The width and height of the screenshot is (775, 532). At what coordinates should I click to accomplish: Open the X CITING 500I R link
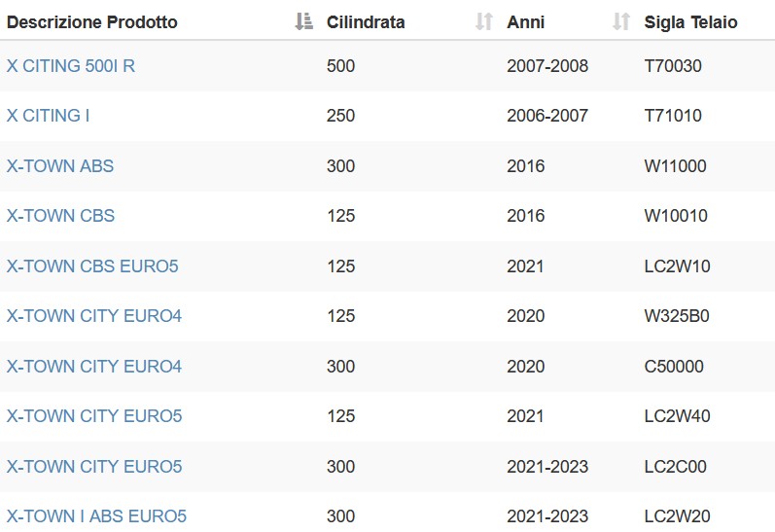71,66
